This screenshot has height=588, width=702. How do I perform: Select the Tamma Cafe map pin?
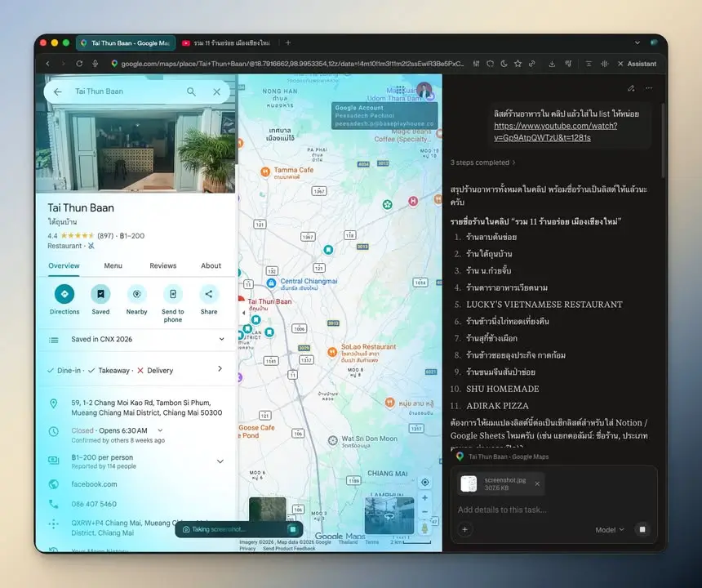265,171
